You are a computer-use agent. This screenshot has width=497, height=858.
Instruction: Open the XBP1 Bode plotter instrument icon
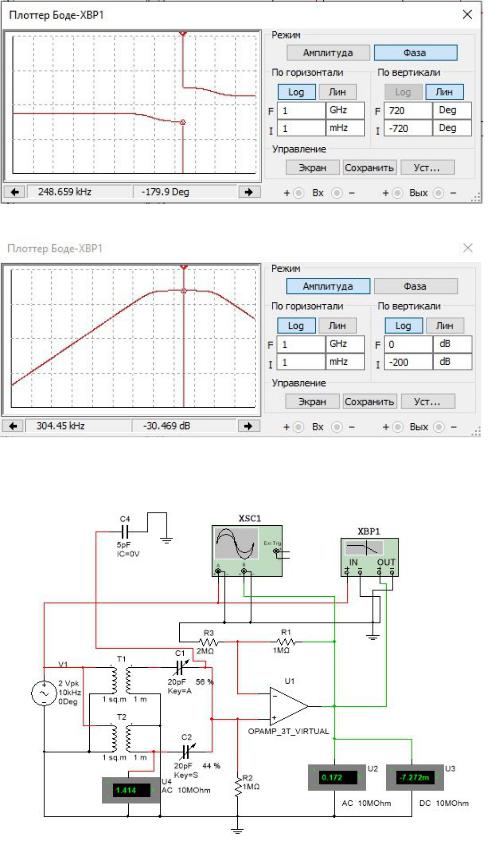click(369, 557)
